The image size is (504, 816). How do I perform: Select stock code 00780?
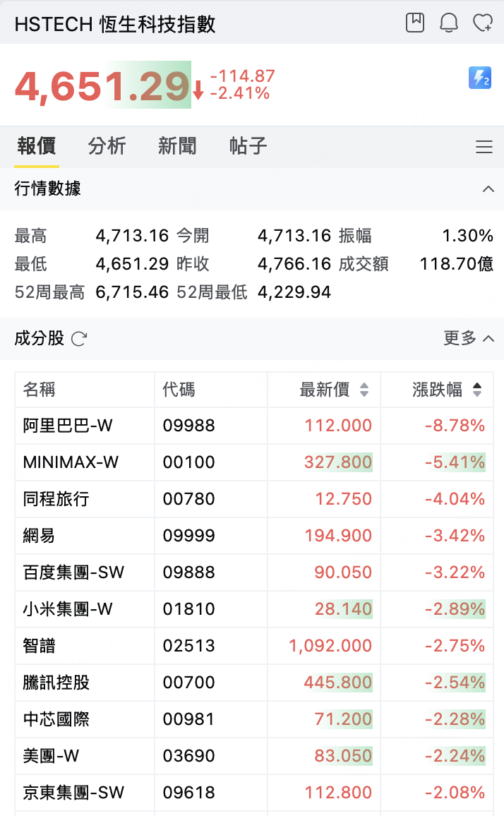coord(188,499)
